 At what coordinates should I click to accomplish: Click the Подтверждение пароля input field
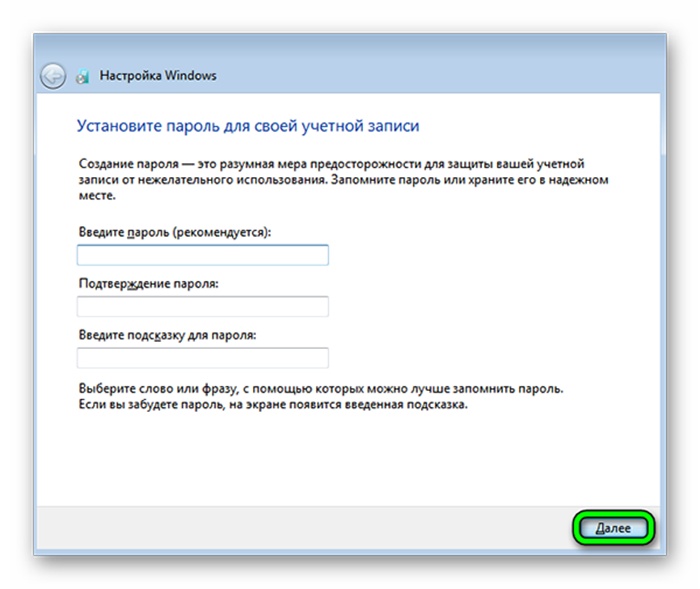pyautogui.click(x=202, y=307)
